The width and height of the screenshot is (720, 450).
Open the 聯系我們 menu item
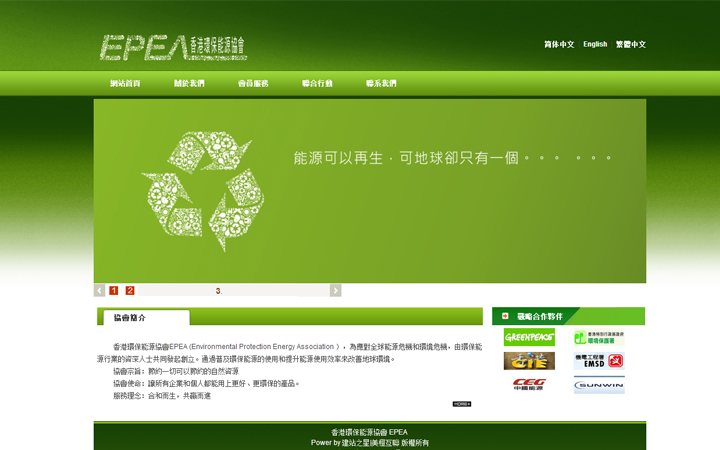tap(381, 83)
